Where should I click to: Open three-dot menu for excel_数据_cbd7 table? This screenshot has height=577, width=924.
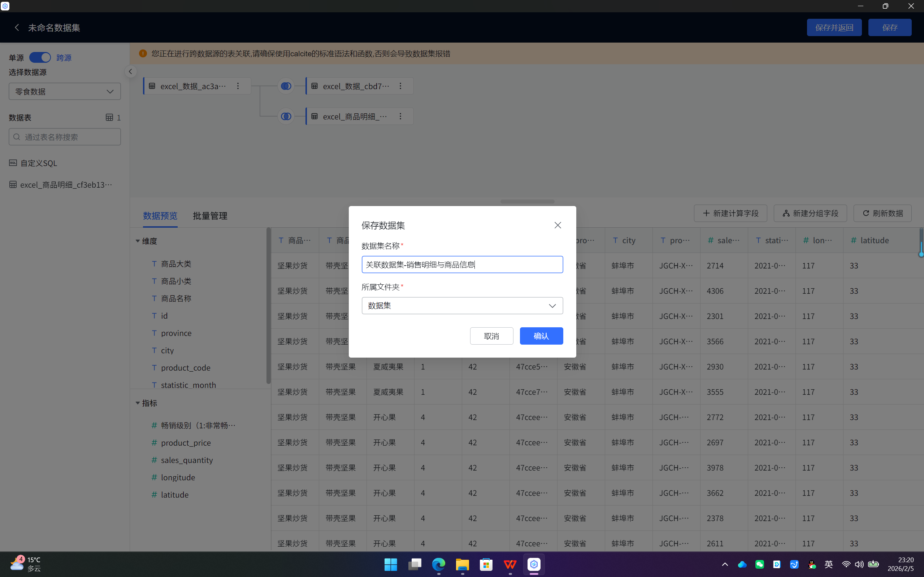(400, 86)
